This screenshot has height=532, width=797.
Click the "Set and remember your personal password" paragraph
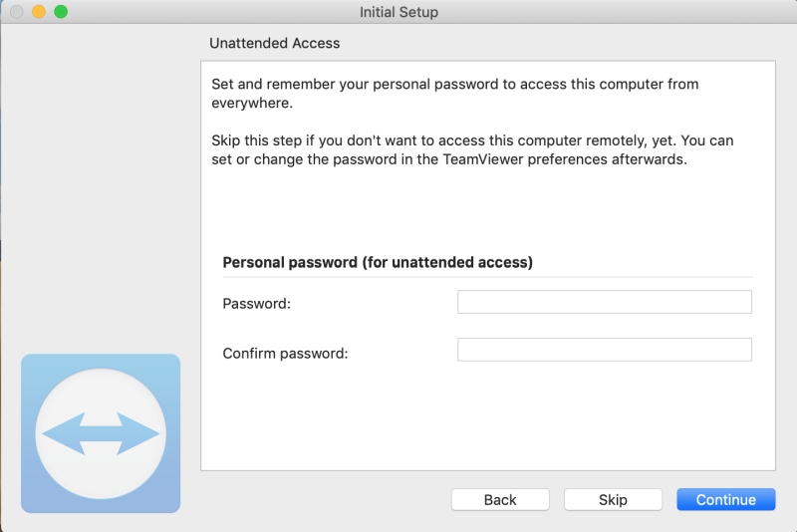point(455,93)
